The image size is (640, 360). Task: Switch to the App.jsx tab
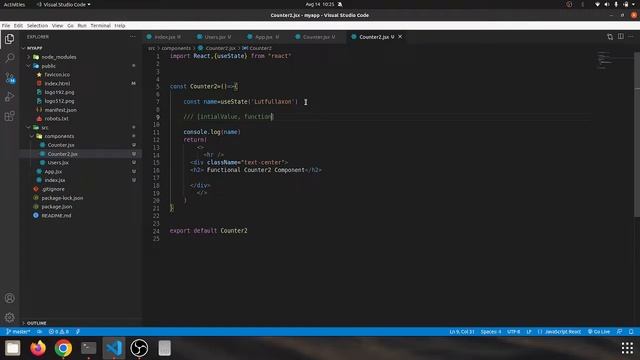[264, 37]
